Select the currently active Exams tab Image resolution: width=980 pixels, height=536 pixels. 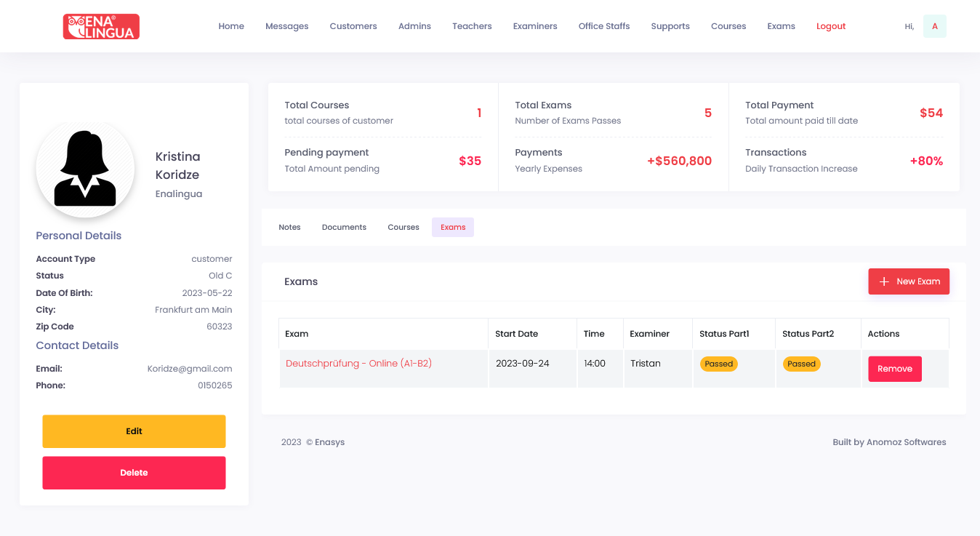(452, 227)
